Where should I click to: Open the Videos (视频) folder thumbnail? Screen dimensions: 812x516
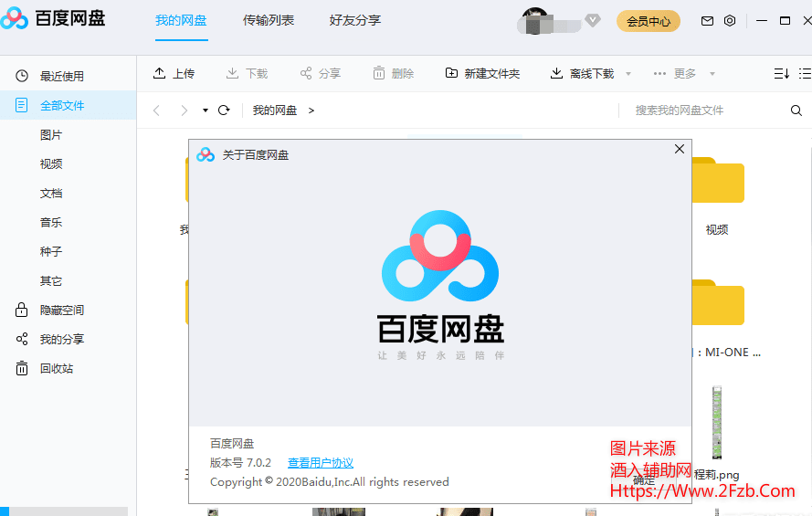717,183
